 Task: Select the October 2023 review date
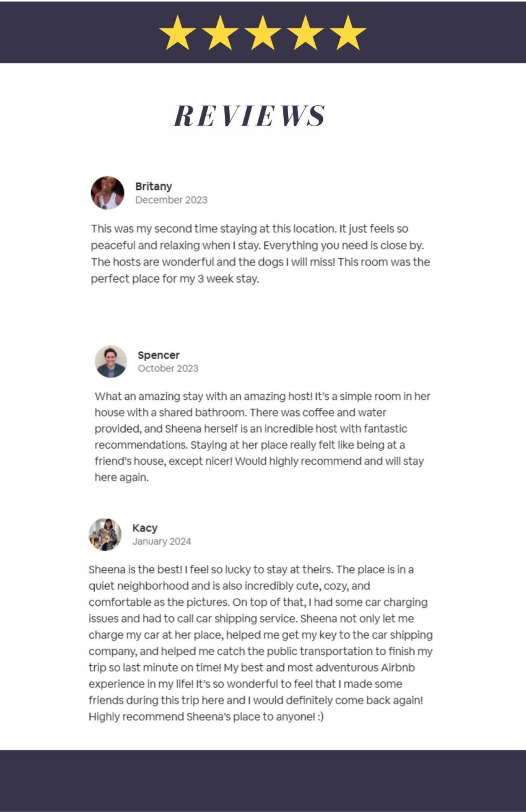pyautogui.click(x=168, y=368)
